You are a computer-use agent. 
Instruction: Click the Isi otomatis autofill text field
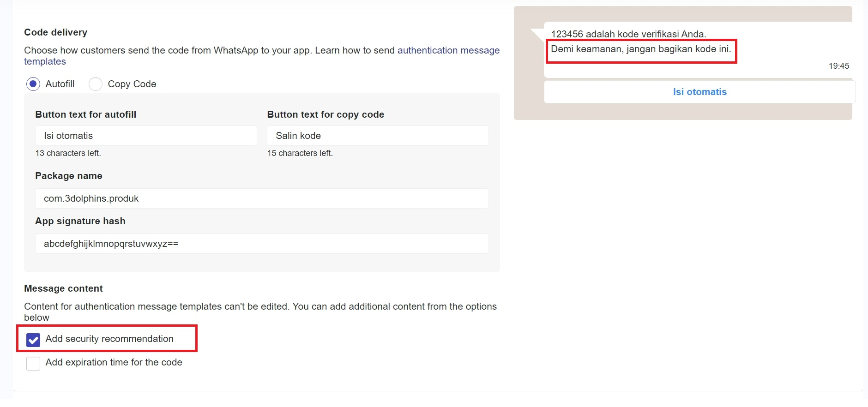146,136
